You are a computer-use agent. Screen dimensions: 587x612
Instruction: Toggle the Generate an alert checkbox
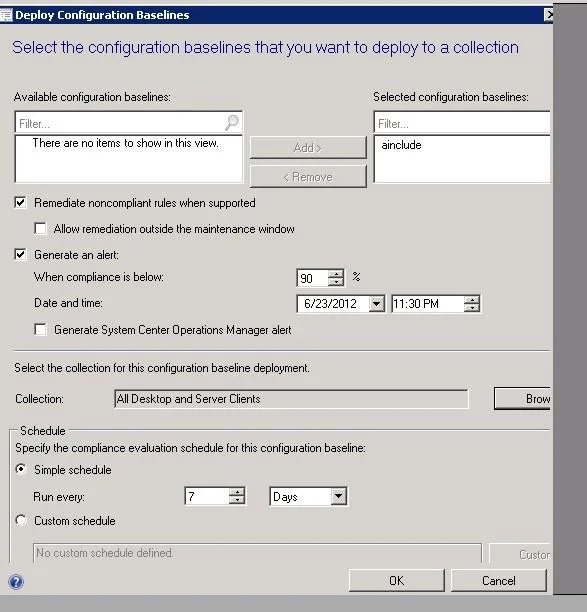click(x=20, y=255)
